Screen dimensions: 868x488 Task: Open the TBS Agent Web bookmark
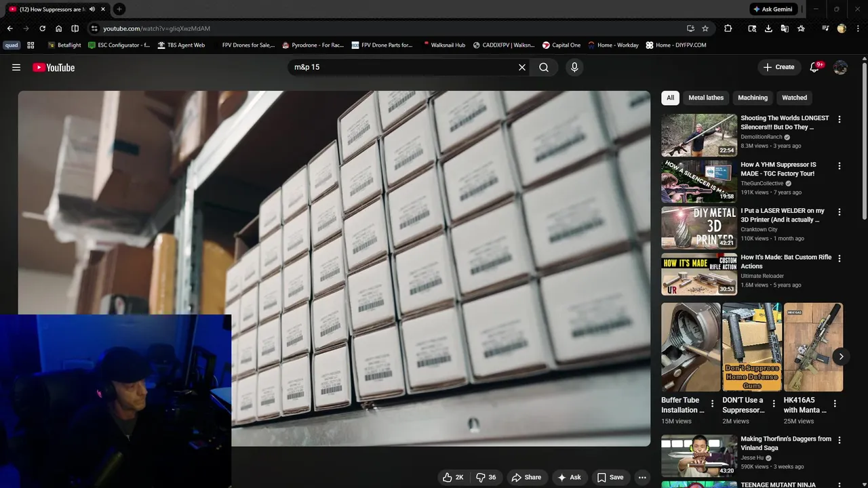[181, 45]
